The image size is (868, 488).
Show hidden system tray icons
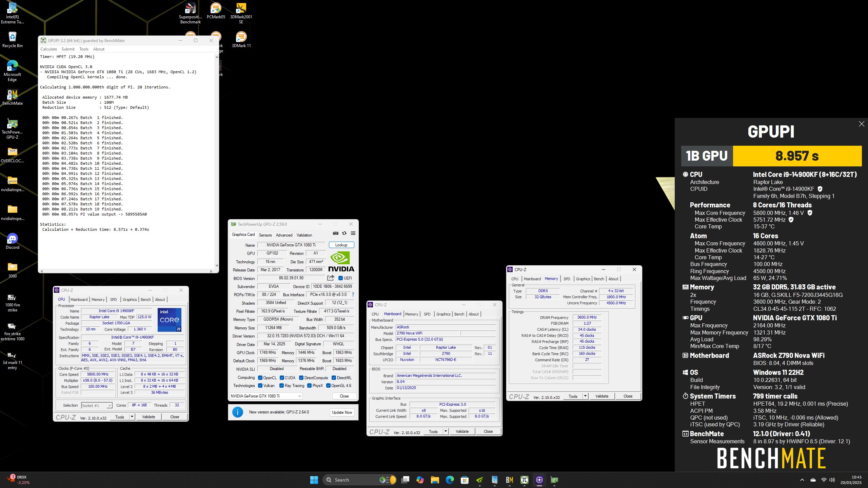tap(802, 480)
